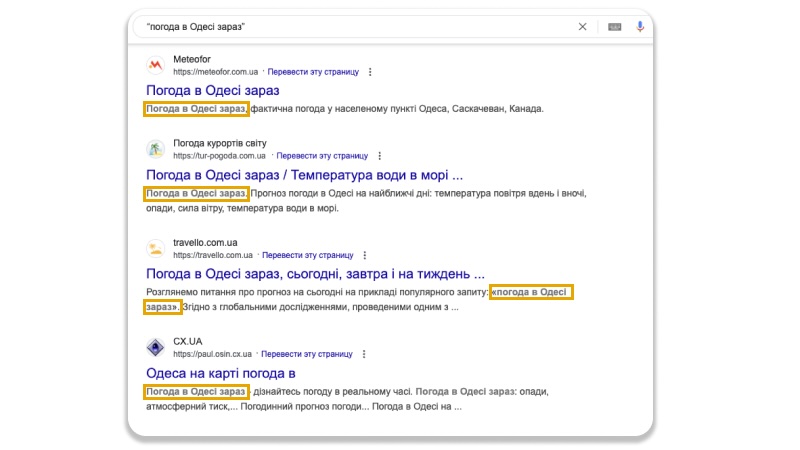This screenshot has width=800, height=450.
Task: Click the CX.UA site favicon
Action: tap(156, 347)
